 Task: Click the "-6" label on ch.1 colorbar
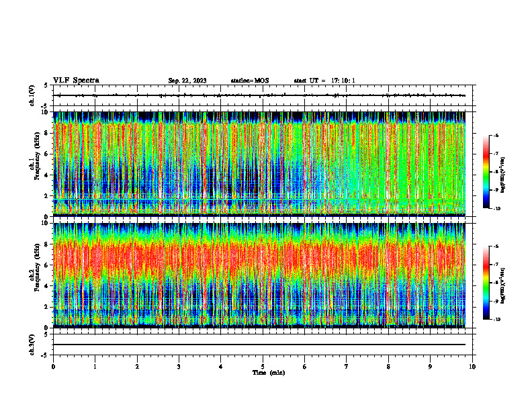(x=496, y=135)
